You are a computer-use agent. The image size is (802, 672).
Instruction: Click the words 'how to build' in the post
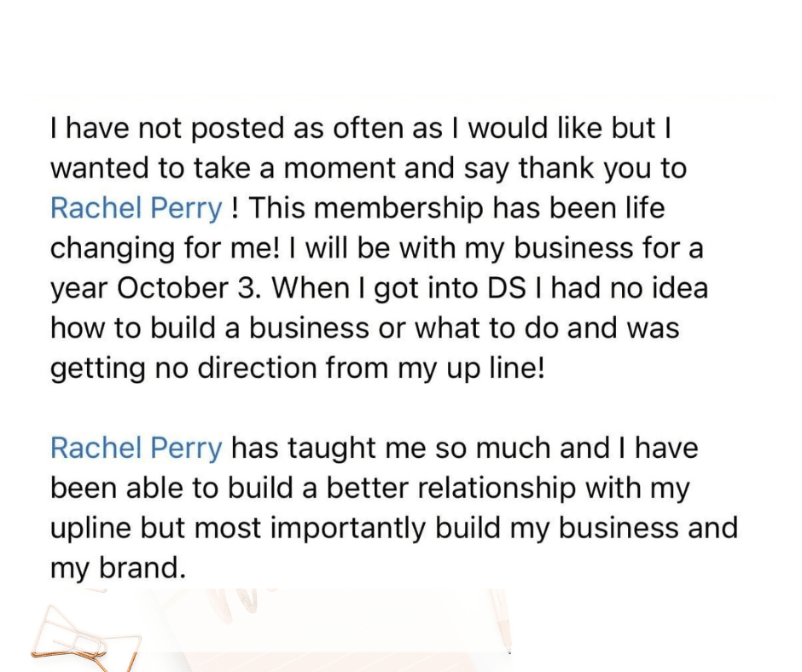point(138,327)
